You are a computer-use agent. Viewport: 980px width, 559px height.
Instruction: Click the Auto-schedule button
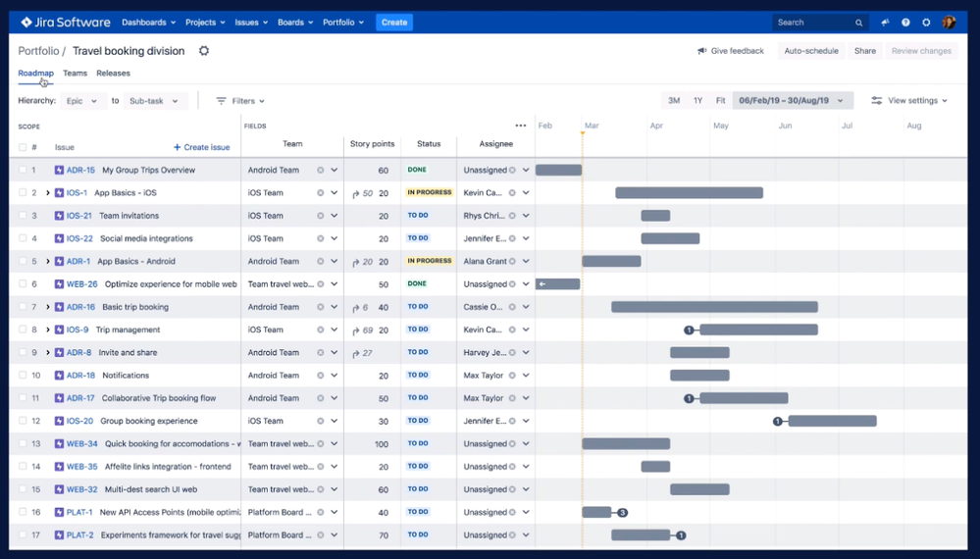tap(811, 51)
